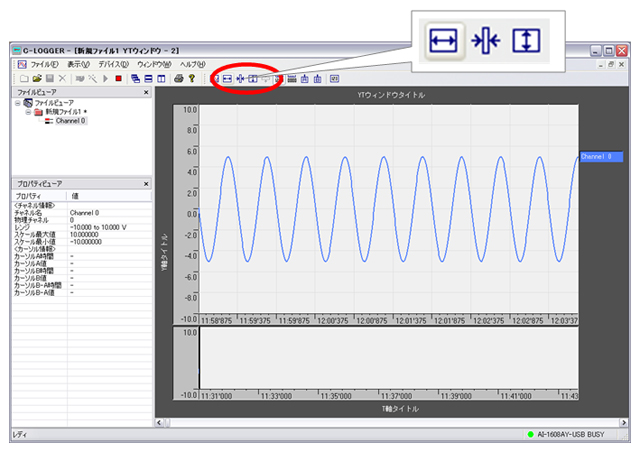Screen dimensions: 640x452
Task: Click the device settings icon beside the Delete X
Action: coord(80,78)
